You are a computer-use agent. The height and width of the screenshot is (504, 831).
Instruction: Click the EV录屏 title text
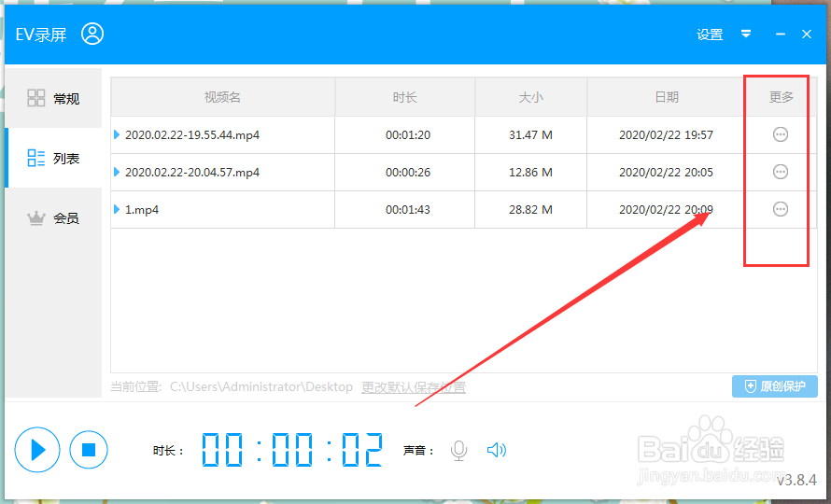click(x=41, y=35)
